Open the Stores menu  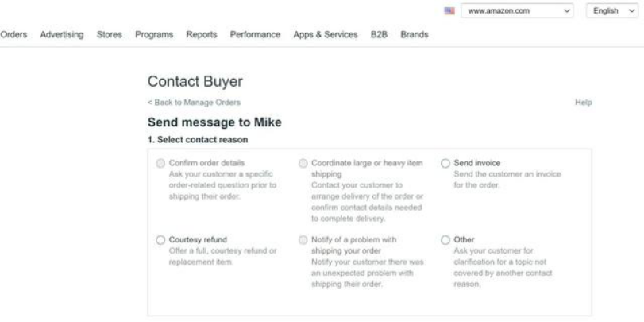[109, 35]
